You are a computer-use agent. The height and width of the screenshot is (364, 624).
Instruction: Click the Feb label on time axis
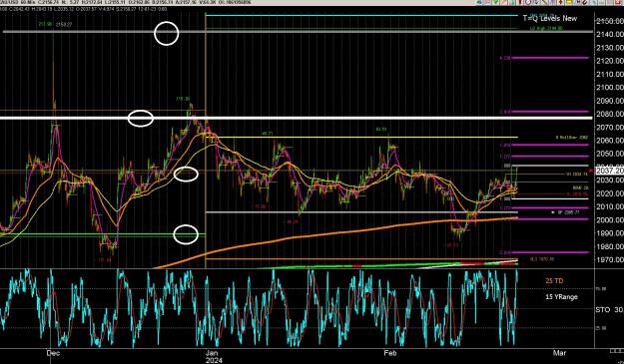click(390, 353)
